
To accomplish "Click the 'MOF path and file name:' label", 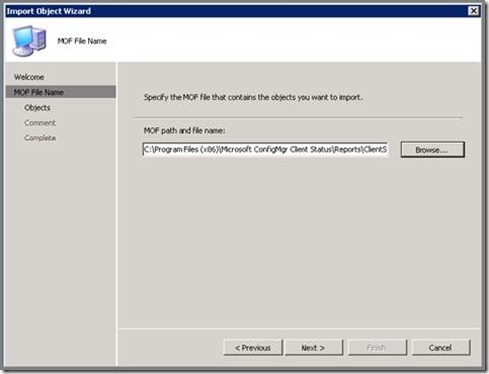I will (x=184, y=131).
